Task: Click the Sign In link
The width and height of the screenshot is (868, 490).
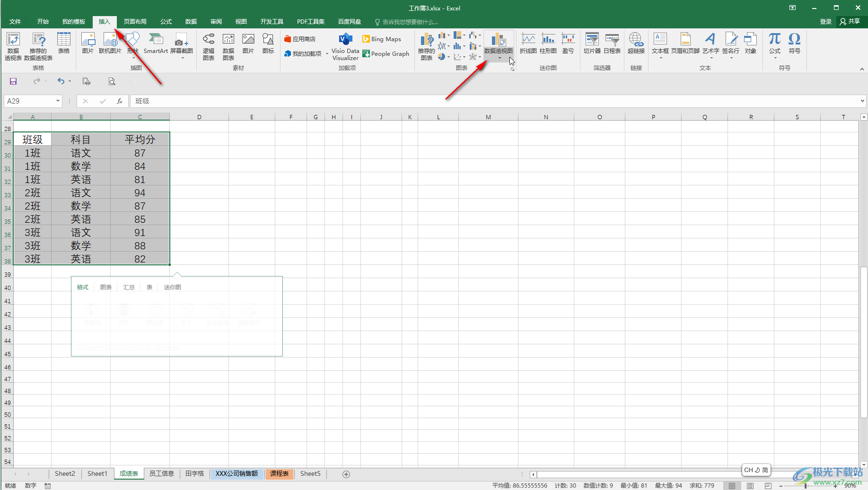Action: 826,22
